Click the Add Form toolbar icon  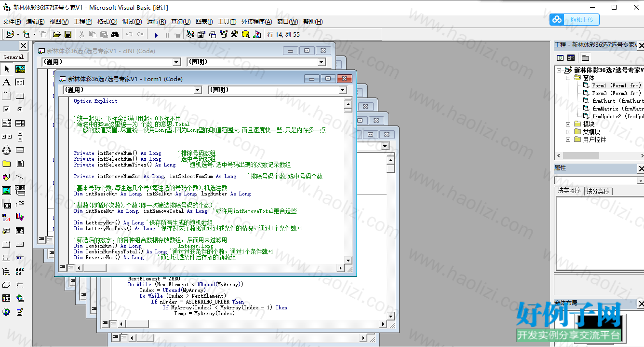tap(26, 34)
